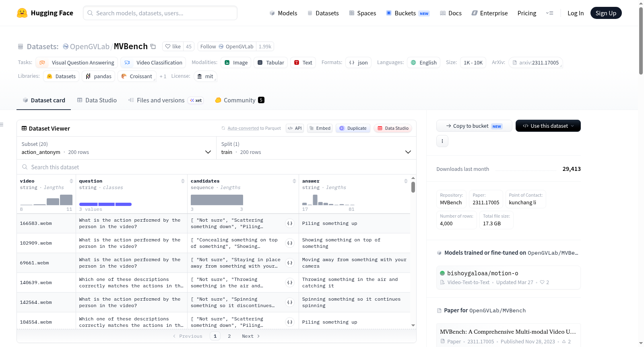
Task: Filter by the Text modality tag
Action: [303, 62]
